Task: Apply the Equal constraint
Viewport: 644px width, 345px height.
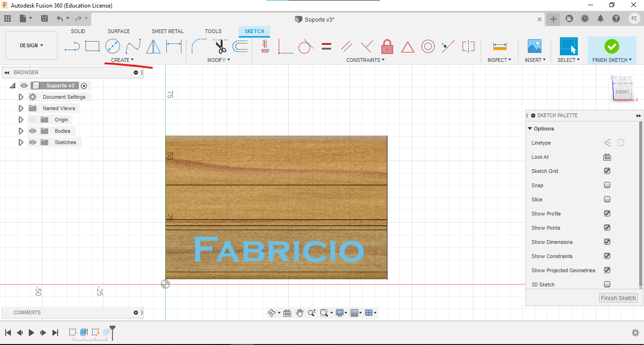Action: coord(326,46)
